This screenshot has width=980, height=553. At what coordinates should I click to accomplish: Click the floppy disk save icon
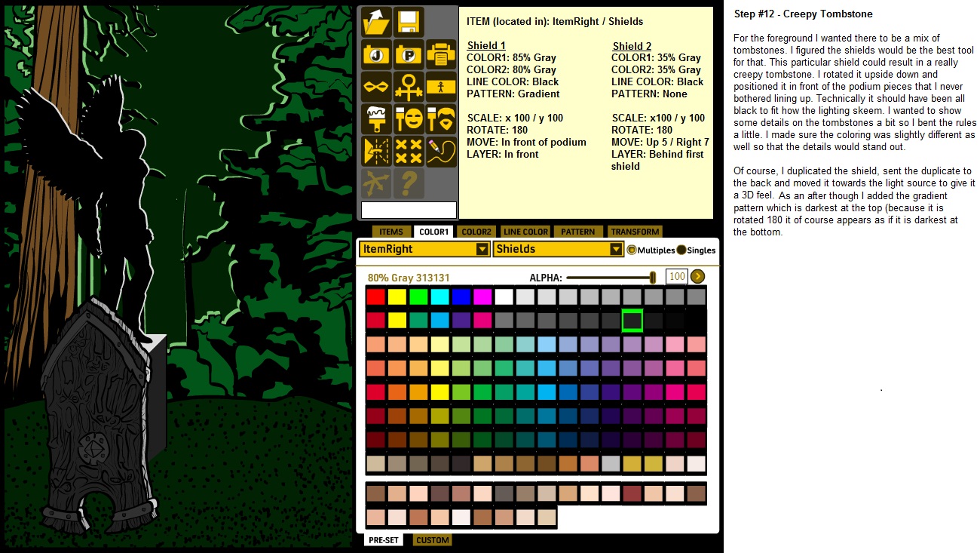click(409, 22)
